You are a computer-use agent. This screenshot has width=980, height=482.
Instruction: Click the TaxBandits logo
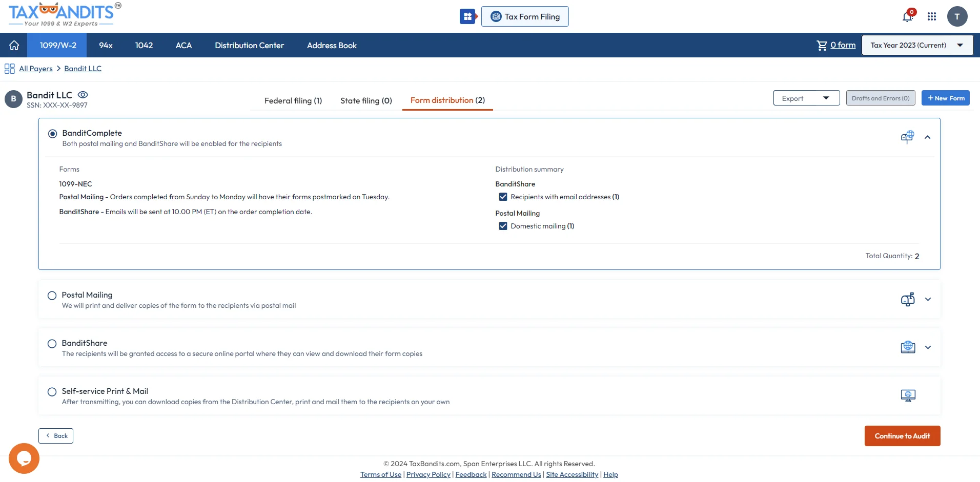[65, 14]
